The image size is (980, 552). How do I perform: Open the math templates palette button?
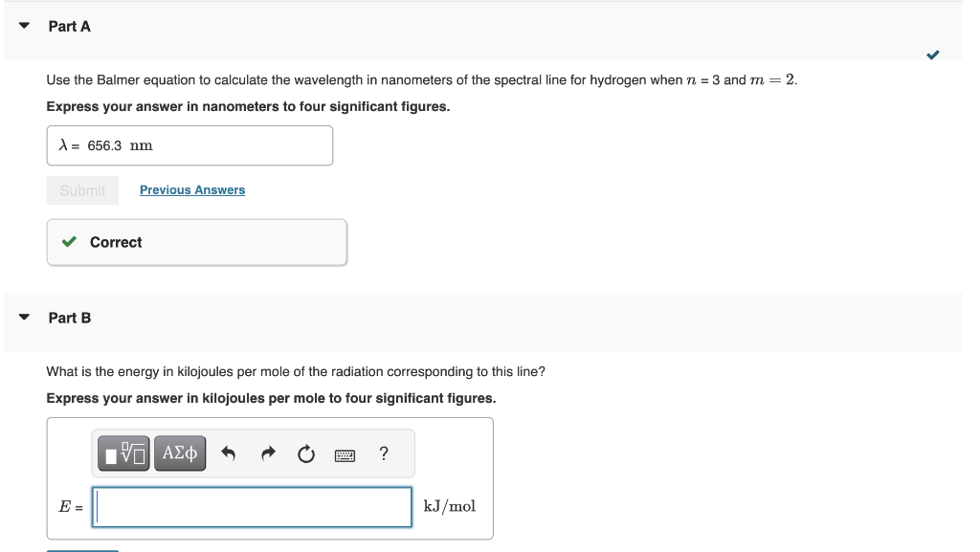pos(123,453)
